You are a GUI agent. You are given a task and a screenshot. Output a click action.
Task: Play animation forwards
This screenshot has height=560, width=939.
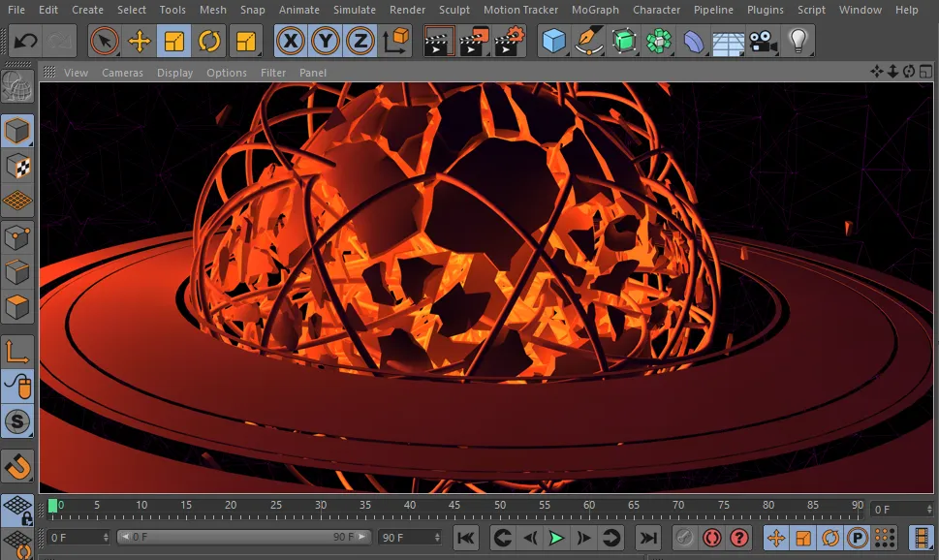pyautogui.click(x=556, y=538)
